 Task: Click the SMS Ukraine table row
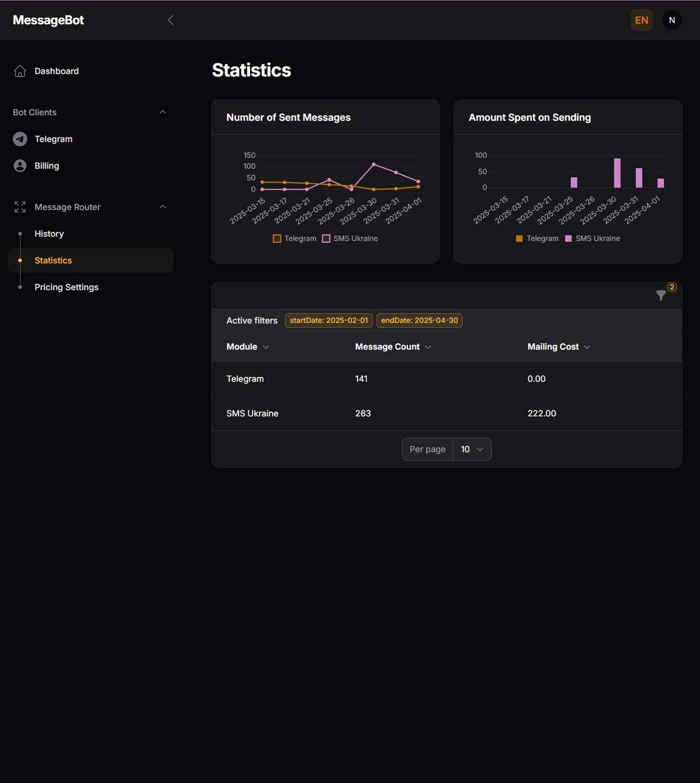click(446, 413)
